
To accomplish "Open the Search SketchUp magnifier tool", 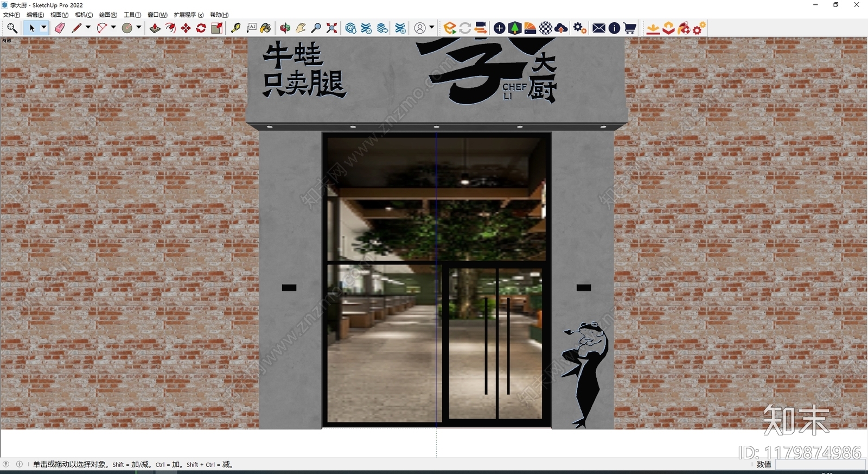I will tap(12, 28).
